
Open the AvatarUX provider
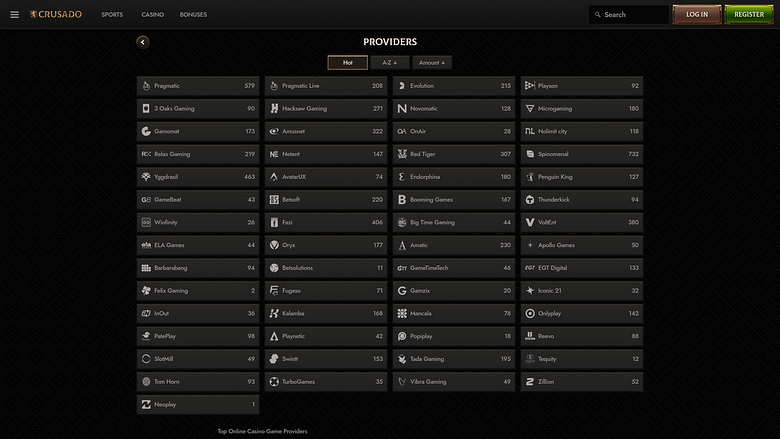click(326, 177)
